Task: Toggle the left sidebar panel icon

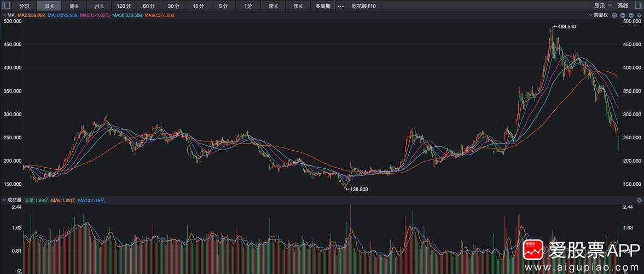Action: 6,6
